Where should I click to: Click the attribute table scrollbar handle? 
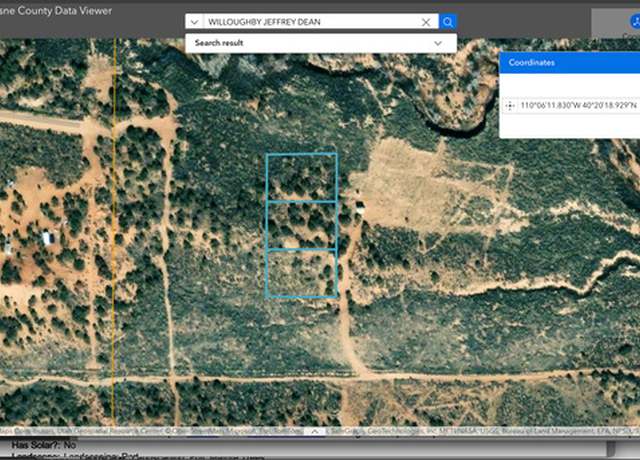(611, 448)
